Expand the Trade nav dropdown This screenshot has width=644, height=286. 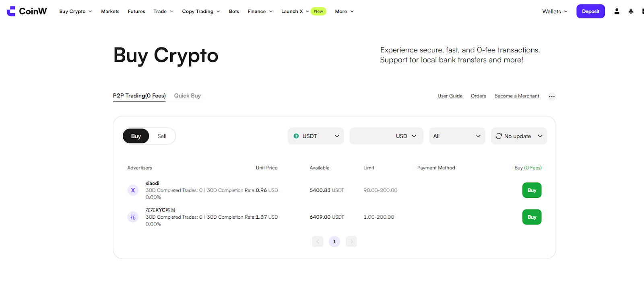point(163,11)
